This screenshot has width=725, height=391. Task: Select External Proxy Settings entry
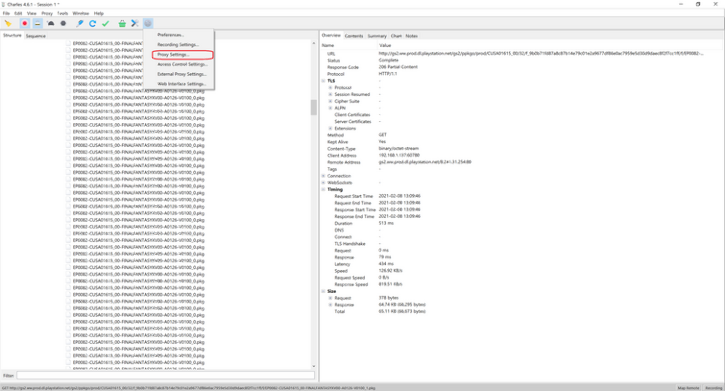coord(182,74)
